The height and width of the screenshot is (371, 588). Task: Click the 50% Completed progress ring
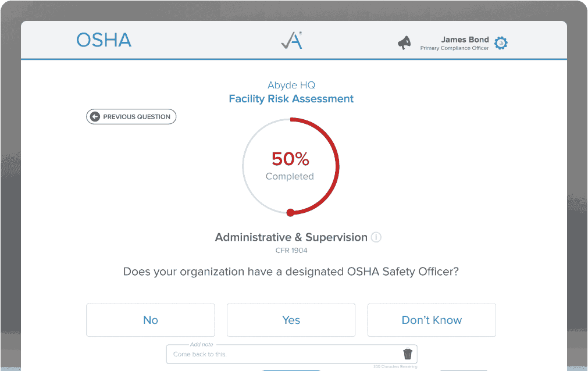290,166
